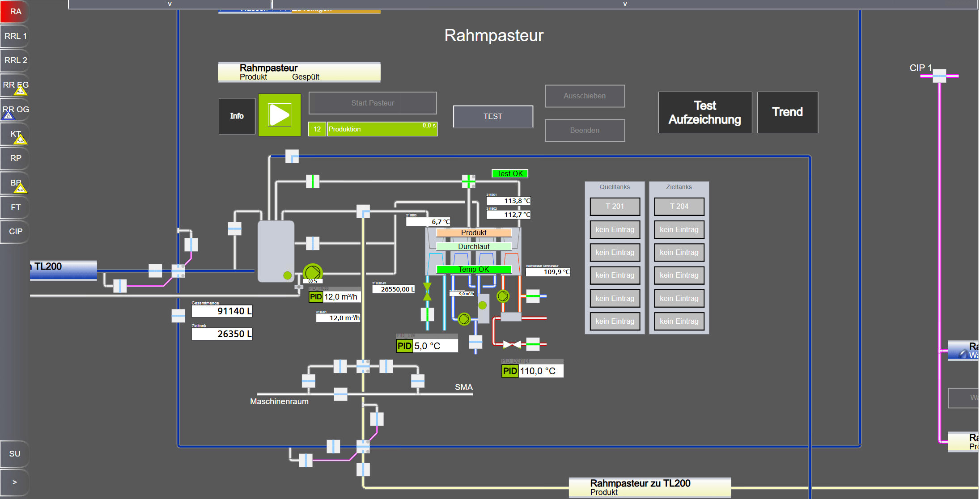Viewport: 980px width, 499px height.
Task: Switch to the RRL 1 sidebar tab
Action: (15, 36)
